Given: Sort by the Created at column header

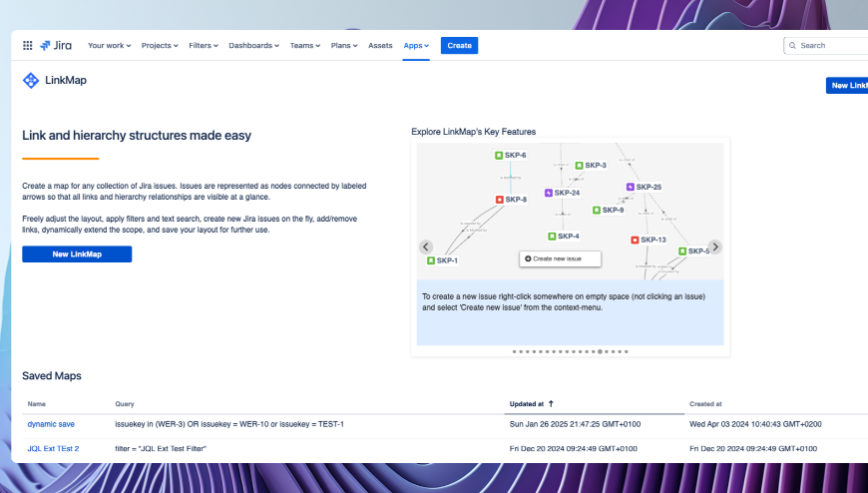Looking at the screenshot, I should click(705, 404).
